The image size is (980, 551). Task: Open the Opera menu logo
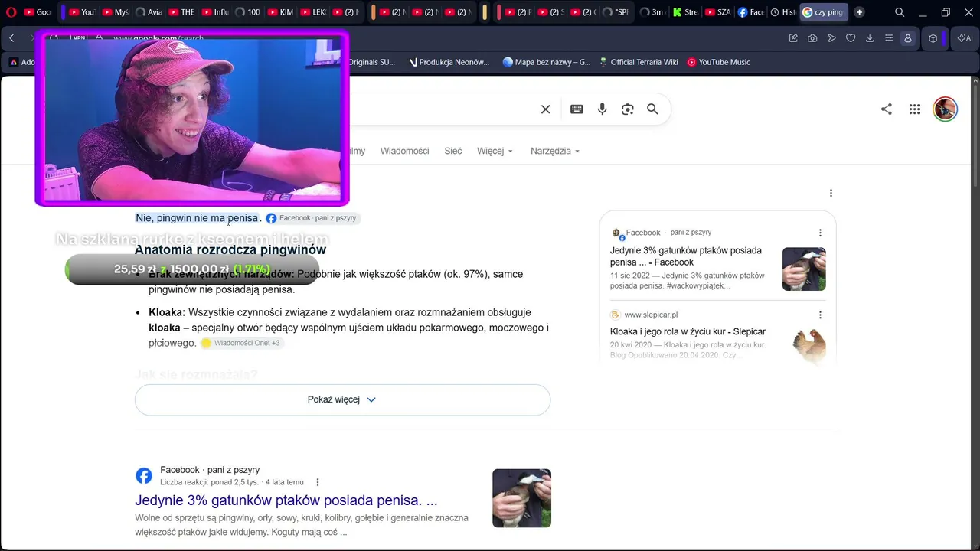11,12
